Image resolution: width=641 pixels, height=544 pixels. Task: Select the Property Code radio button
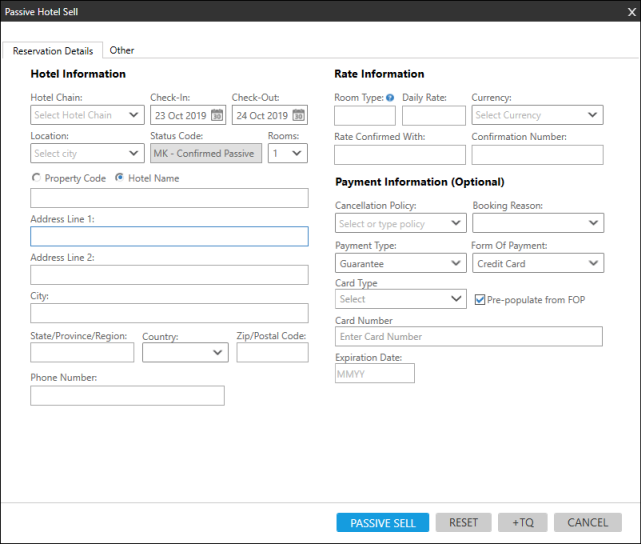37,177
